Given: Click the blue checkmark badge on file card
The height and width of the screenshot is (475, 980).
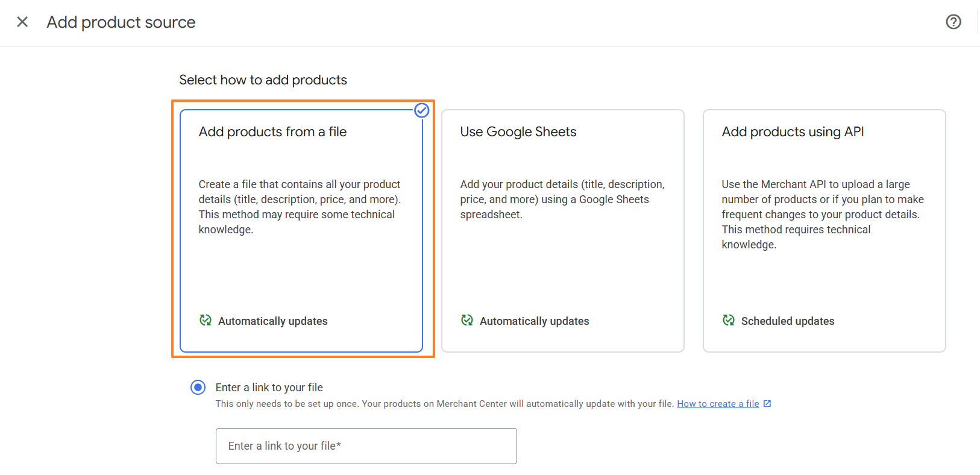Looking at the screenshot, I should pos(422,110).
